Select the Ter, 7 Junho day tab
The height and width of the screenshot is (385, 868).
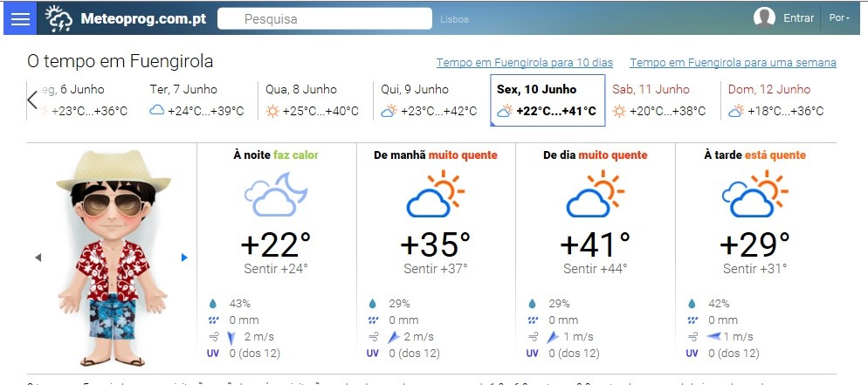coord(197,100)
